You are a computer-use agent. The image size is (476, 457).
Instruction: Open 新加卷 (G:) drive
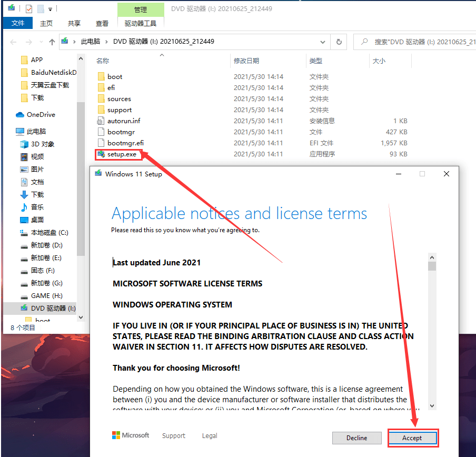[42, 283]
